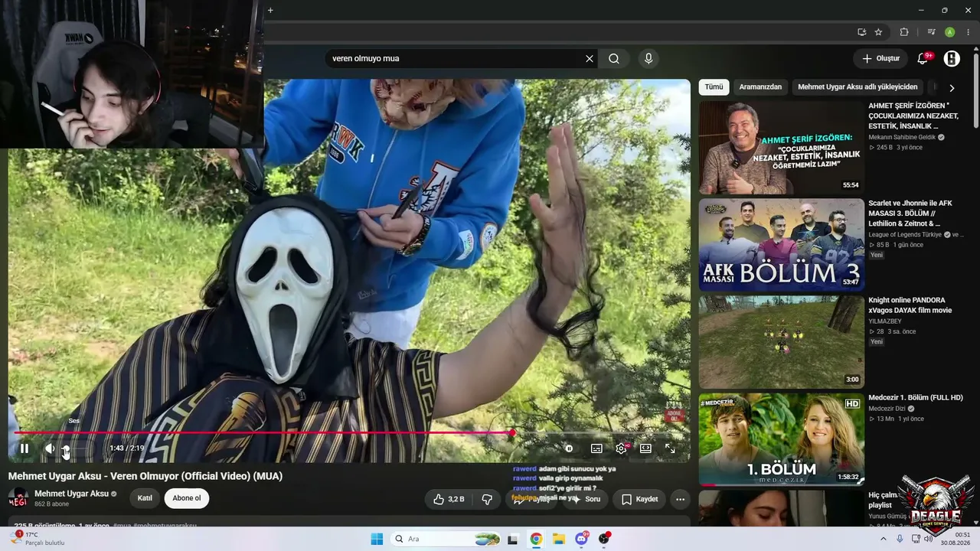Switch to theater mode view
Viewport: 980px width, 551px height.
tap(645, 448)
